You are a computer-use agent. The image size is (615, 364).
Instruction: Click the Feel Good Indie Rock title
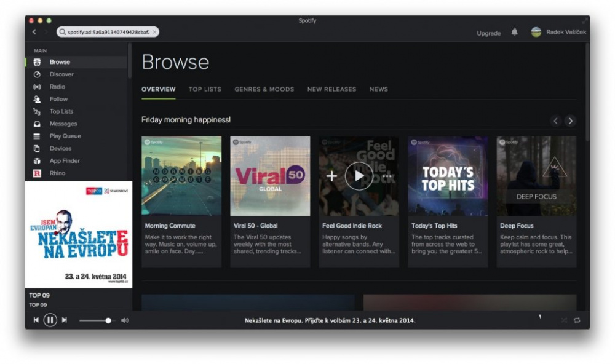pos(352,226)
